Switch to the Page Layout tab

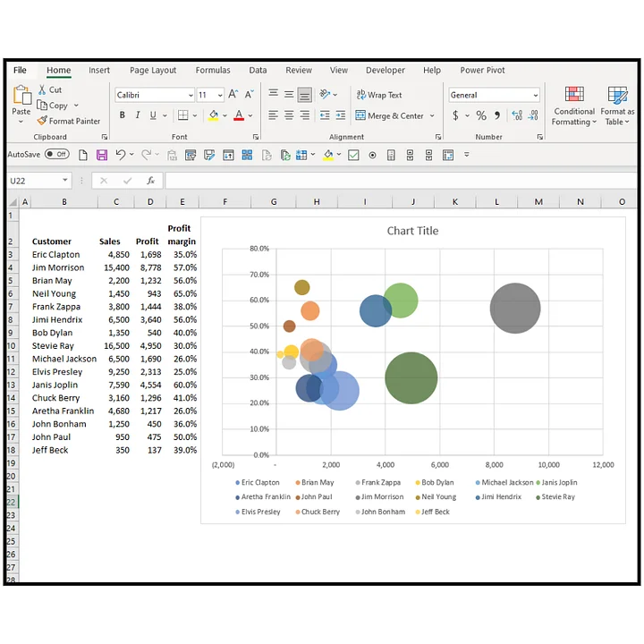(x=153, y=71)
